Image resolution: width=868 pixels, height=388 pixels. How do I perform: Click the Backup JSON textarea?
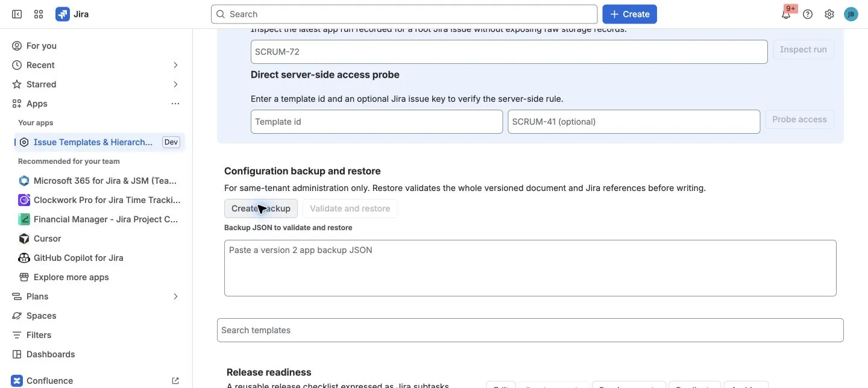tap(530, 268)
